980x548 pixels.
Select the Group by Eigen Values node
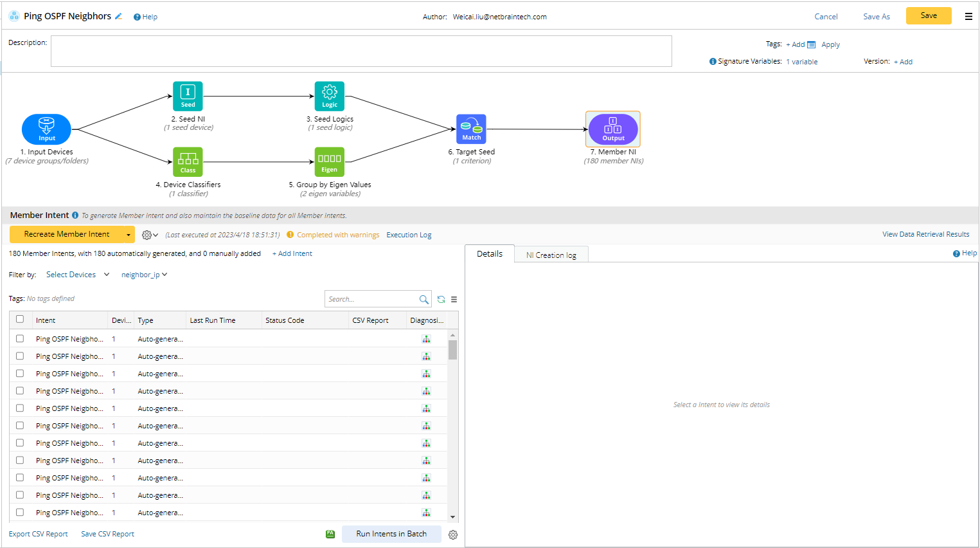point(329,161)
